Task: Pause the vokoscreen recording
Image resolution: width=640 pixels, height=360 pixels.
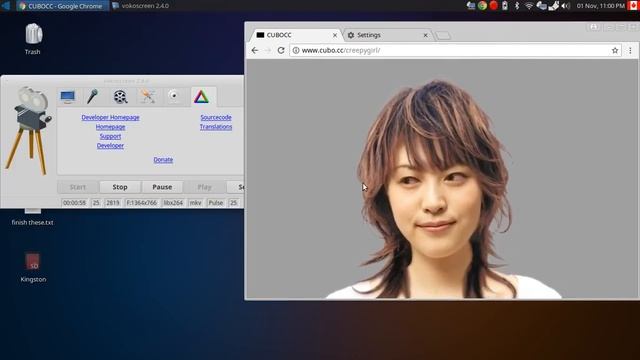Action: click(162, 187)
